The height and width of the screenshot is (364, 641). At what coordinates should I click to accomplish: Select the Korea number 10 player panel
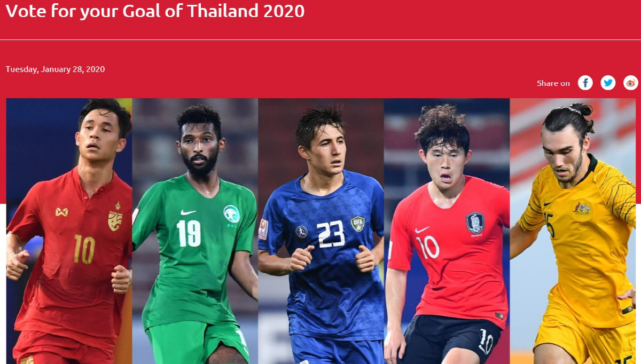tap(447, 231)
